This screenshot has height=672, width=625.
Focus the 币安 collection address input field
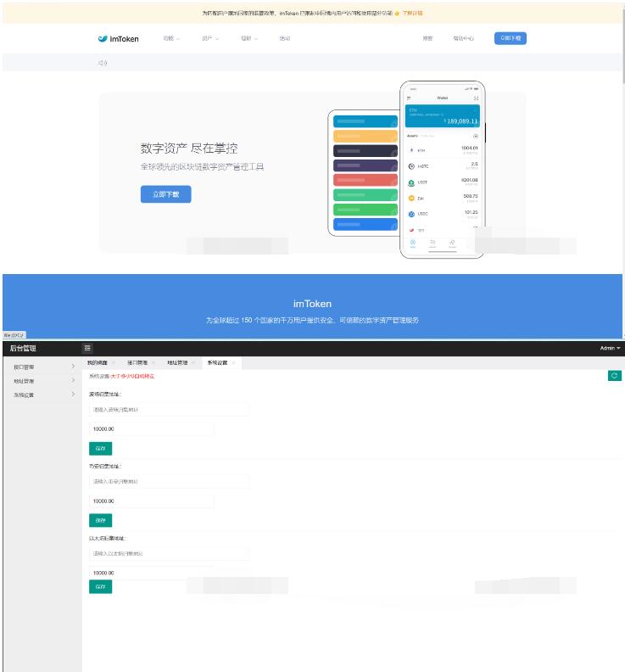[x=170, y=482]
